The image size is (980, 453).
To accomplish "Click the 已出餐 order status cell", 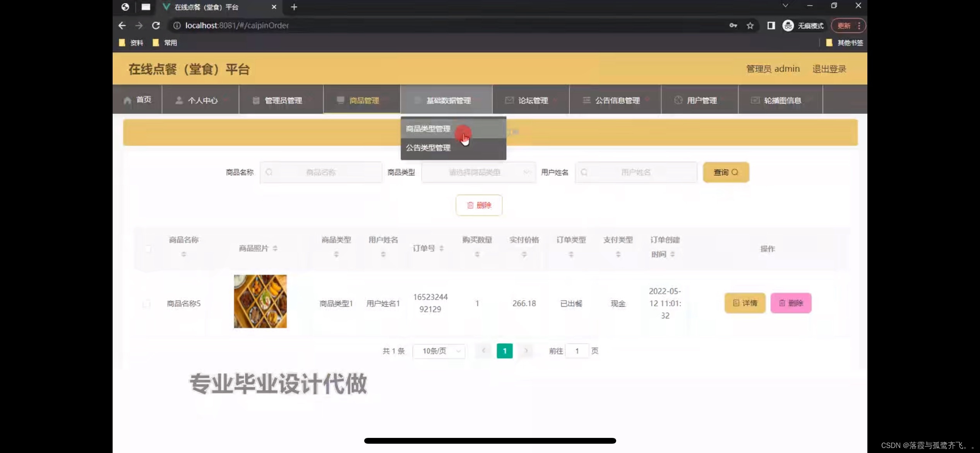I will pyautogui.click(x=571, y=303).
